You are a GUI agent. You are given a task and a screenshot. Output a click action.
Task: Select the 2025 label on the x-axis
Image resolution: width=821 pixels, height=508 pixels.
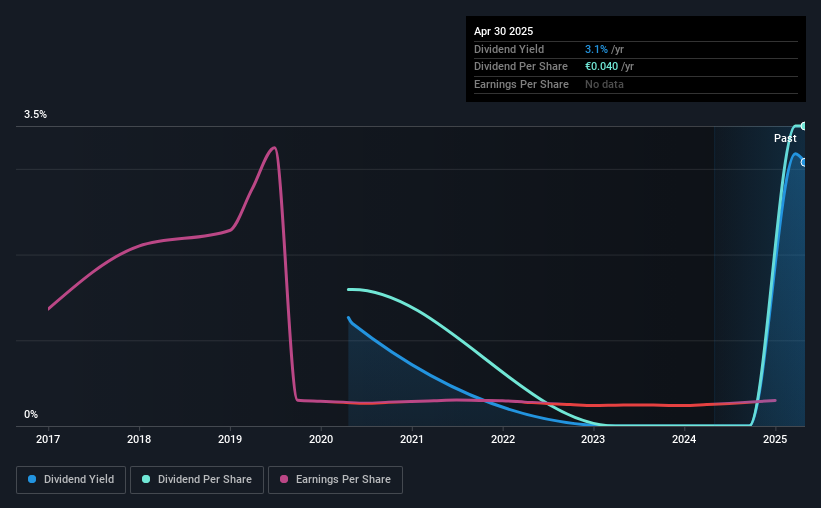point(775,439)
